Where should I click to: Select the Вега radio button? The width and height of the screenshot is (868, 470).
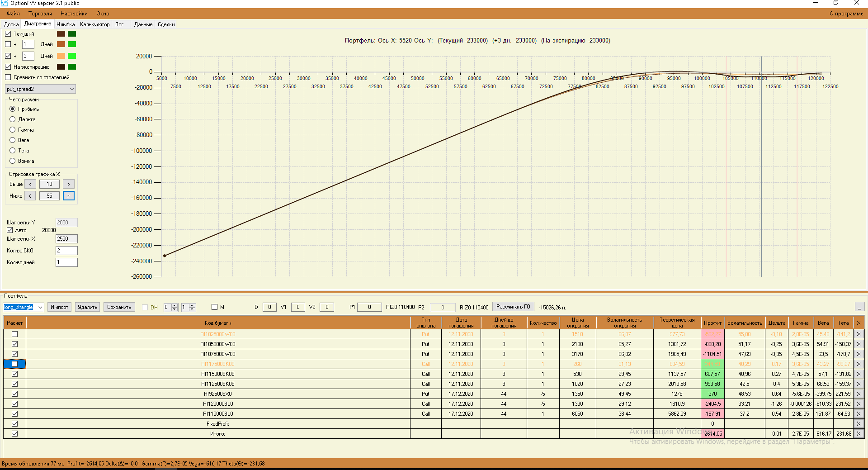pos(13,140)
